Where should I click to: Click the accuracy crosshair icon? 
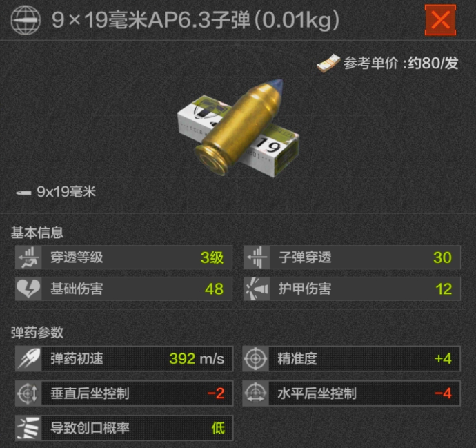click(256, 359)
